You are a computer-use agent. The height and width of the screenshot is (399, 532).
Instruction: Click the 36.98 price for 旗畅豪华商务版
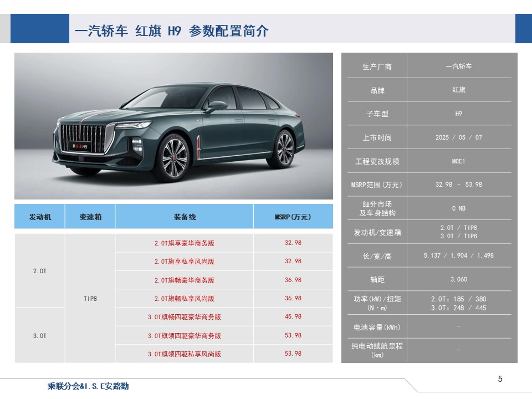[x=293, y=280]
